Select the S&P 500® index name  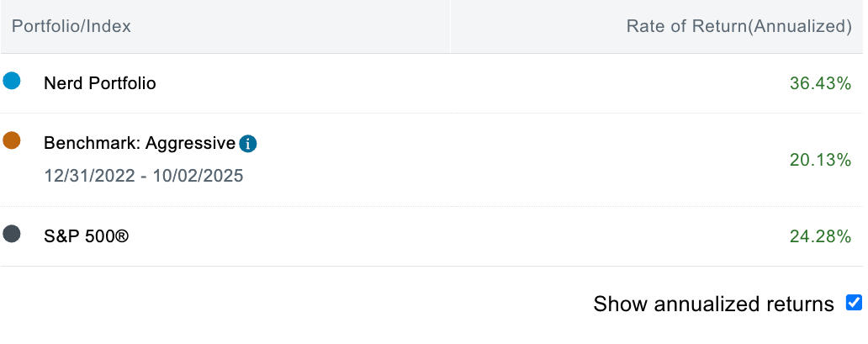click(x=86, y=236)
